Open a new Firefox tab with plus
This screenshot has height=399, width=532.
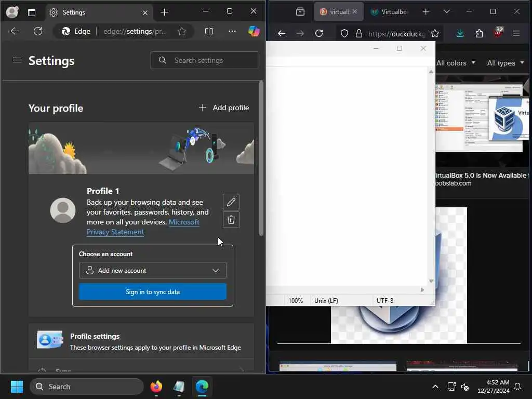tap(426, 12)
